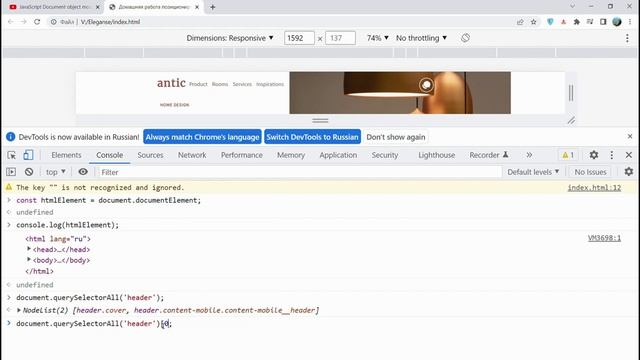Create live expression eye icon
Screen dimensions: 640x360
[83, 172]
